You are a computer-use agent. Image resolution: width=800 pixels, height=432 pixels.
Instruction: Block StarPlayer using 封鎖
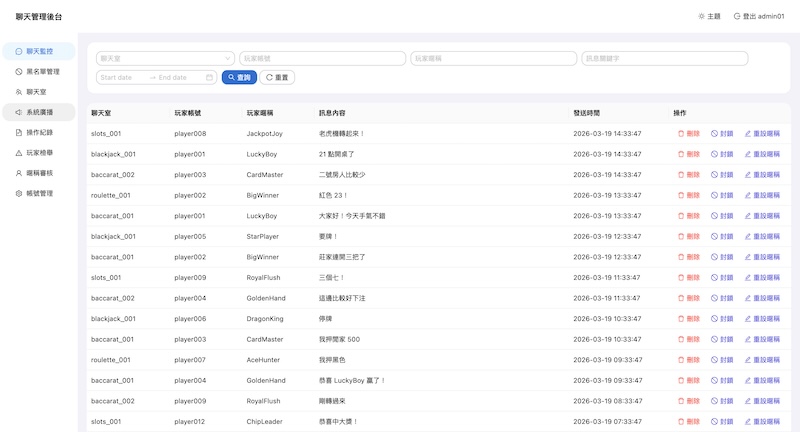click(722, 236)
